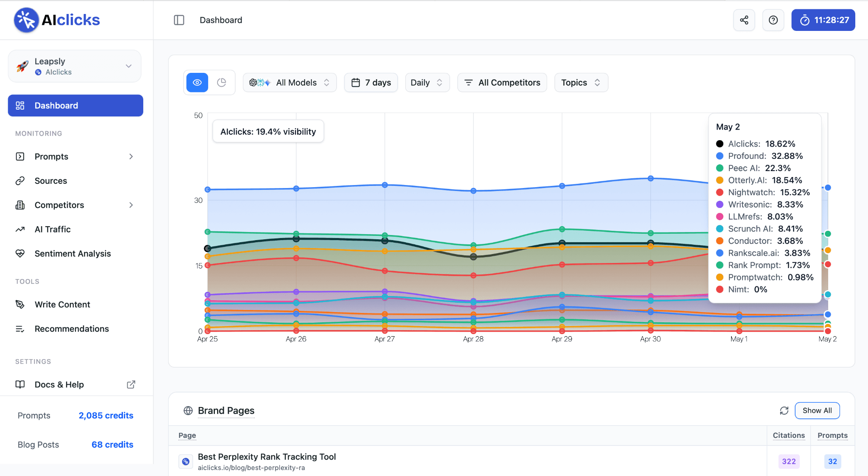Click the Brand Pages heading
This screenshot has width=868, height=476.
point(226,410)
